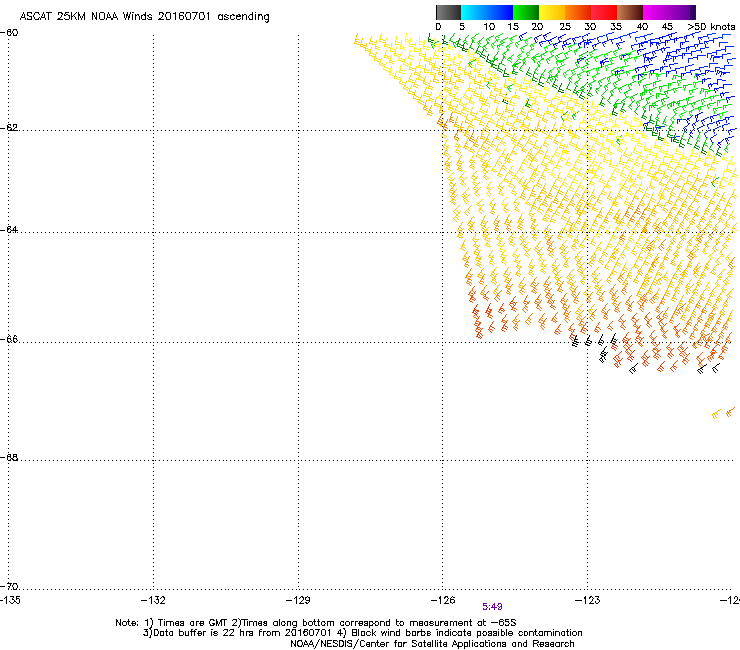Viewport: 740px width, 650px height.
Task: Click the ASCAT 25KM NOAA Winds title
Action: (x=144, y=17)
